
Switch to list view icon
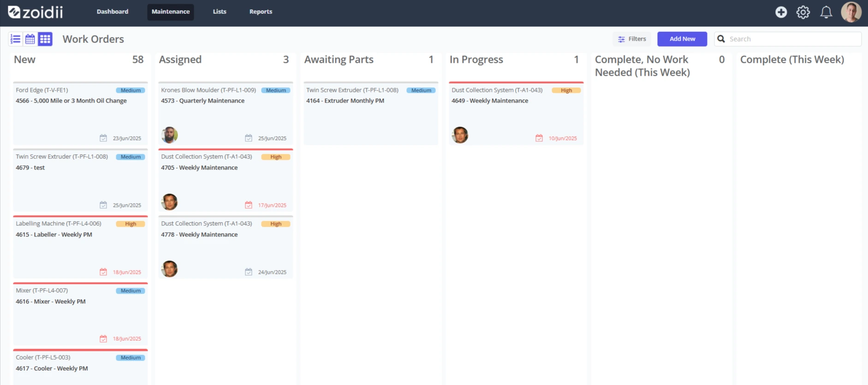[15, 39]
